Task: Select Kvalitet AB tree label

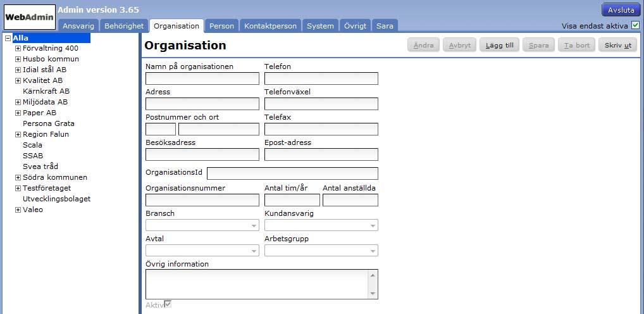Action: (43, 80)
